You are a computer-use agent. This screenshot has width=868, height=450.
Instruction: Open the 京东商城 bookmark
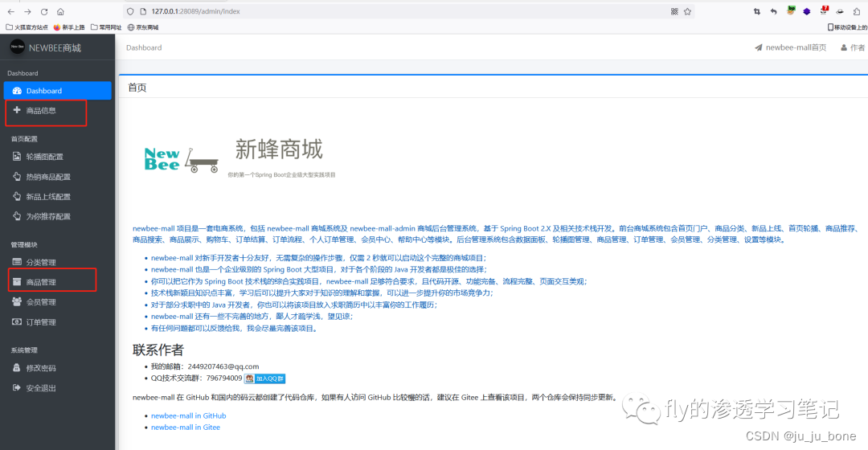coord(143,27)
